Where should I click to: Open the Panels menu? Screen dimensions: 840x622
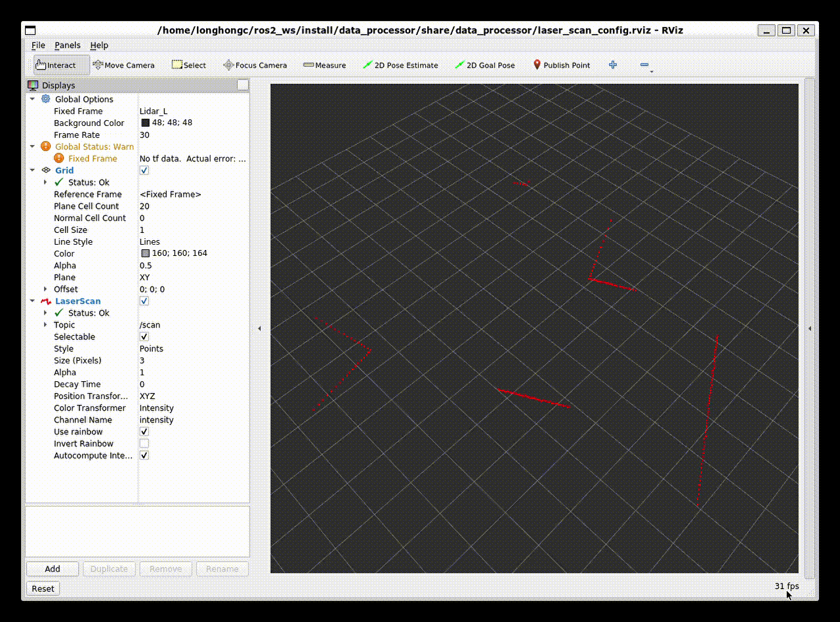pyautogui.click(x=67, y=45)
